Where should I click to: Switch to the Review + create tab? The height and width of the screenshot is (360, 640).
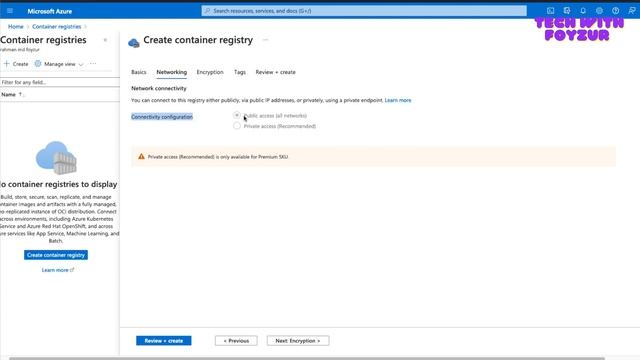[x=276, y=72]
